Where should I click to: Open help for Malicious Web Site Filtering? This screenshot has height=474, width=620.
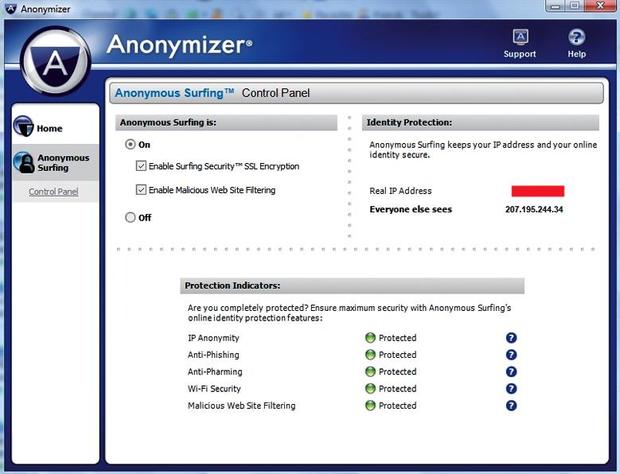click(x=511, y=406)
